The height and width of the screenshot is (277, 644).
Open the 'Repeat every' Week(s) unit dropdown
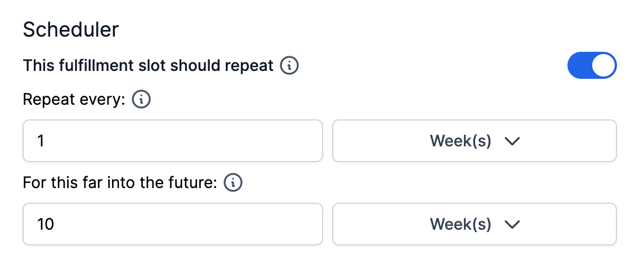[x=474, y=141]
